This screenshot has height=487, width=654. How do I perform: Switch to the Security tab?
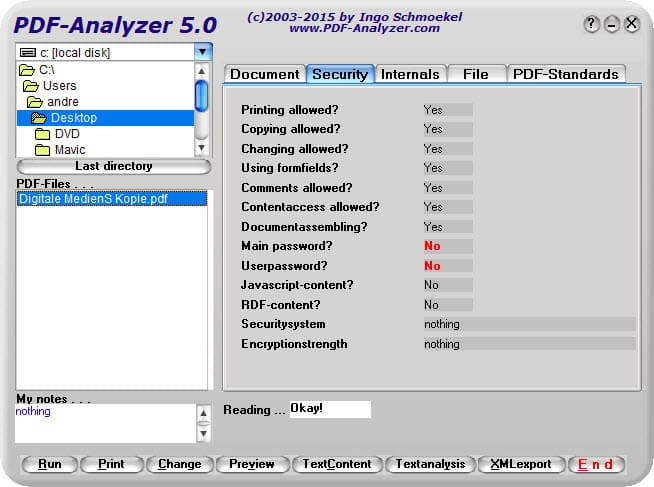pos(340,74)
